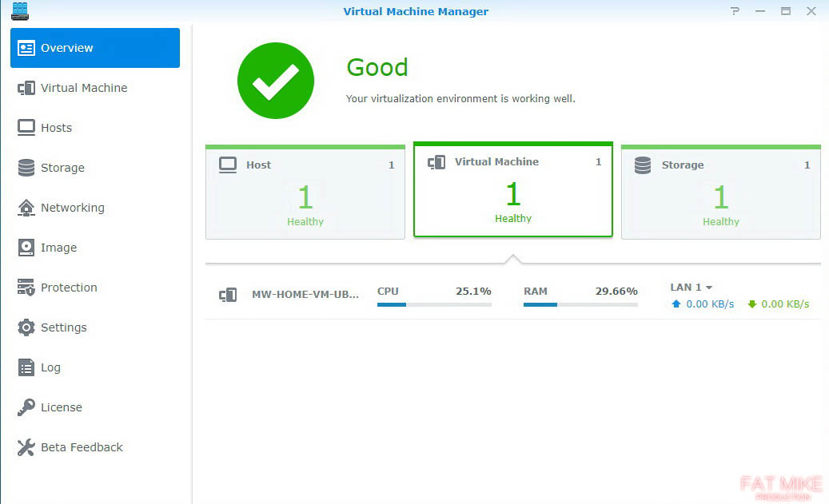Click the virtualization environment working well message
This screenshot has width=829, height=504.
click(460, 99)
